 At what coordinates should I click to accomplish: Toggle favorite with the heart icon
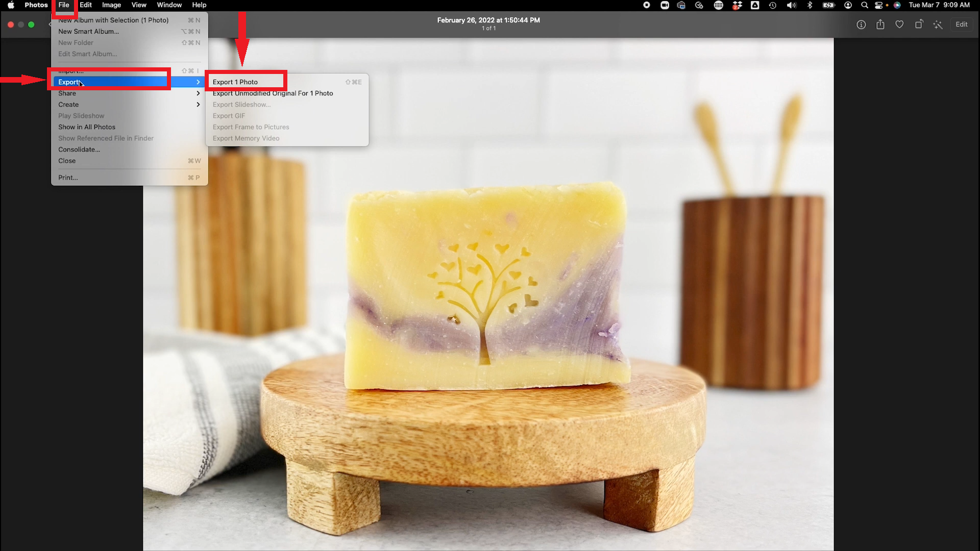click(899, 24)
